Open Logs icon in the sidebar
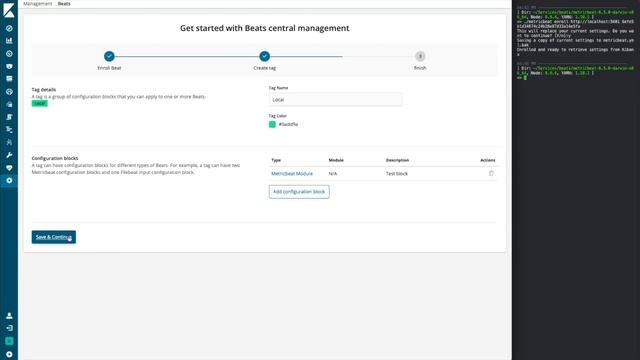640x360 pixels. point(9,117)
